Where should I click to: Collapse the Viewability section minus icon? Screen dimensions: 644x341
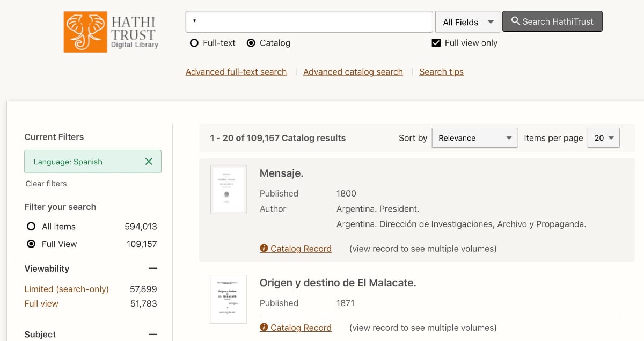(x=153, y=269)
